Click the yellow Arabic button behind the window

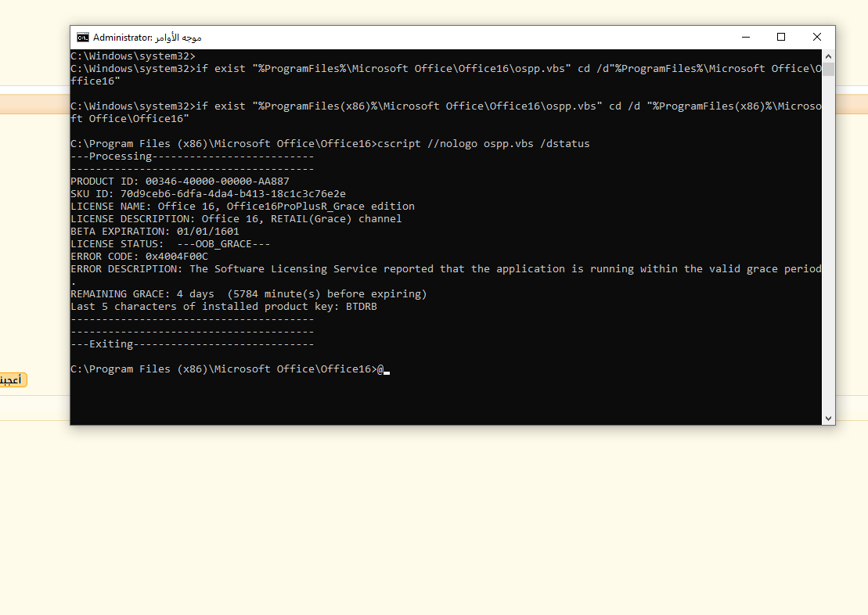point(13,379)
